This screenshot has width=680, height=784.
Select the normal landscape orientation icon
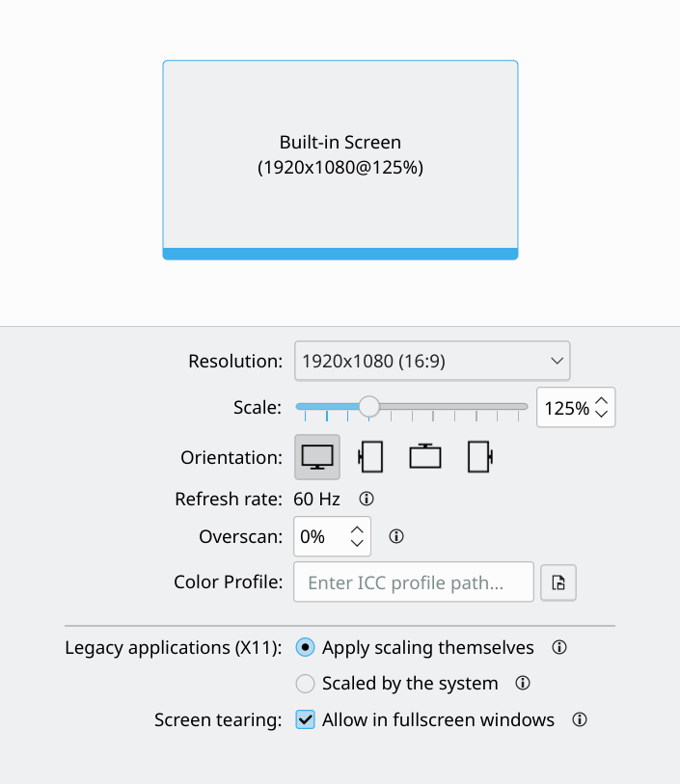pos(317,457)
